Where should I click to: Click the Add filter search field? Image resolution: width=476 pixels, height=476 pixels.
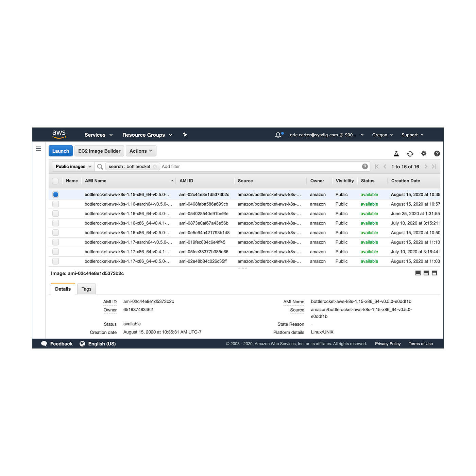pos(258,167)
